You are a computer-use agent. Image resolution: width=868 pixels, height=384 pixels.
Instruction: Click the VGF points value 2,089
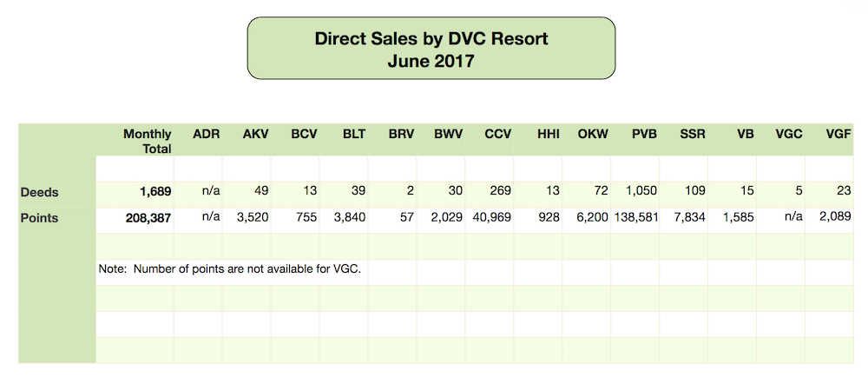point(835,217)
